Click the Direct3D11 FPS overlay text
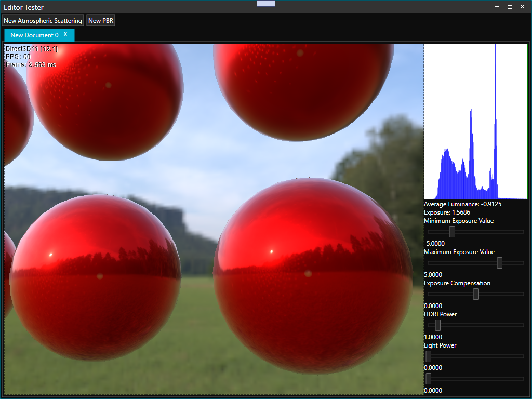This screenshot has height=399, width=532. [31, 56]
